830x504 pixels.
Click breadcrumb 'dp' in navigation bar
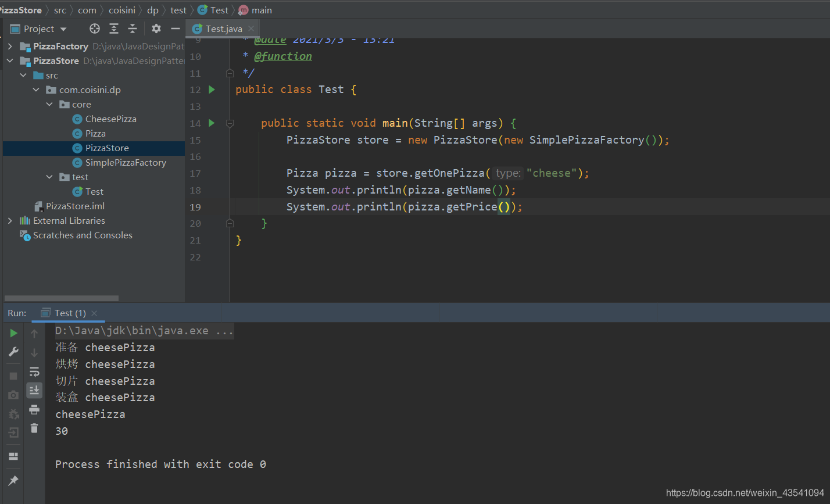(x=153, y=10)
